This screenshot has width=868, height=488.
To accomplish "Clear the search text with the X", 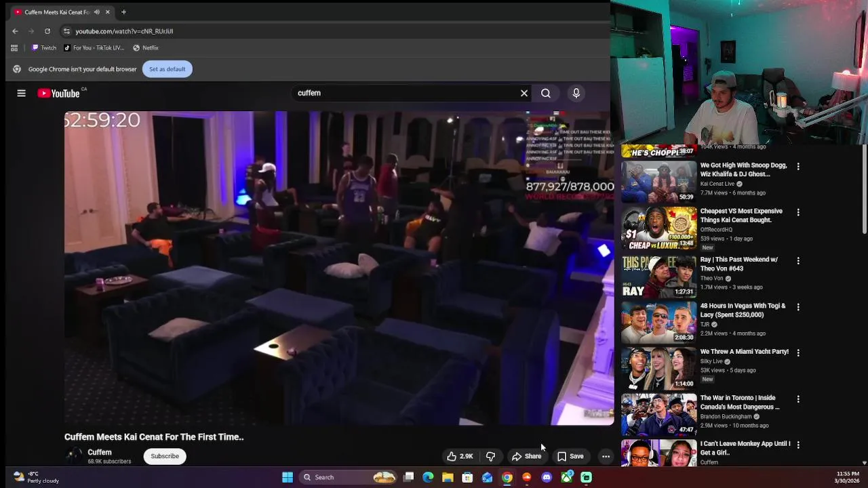I will (524, 94).
